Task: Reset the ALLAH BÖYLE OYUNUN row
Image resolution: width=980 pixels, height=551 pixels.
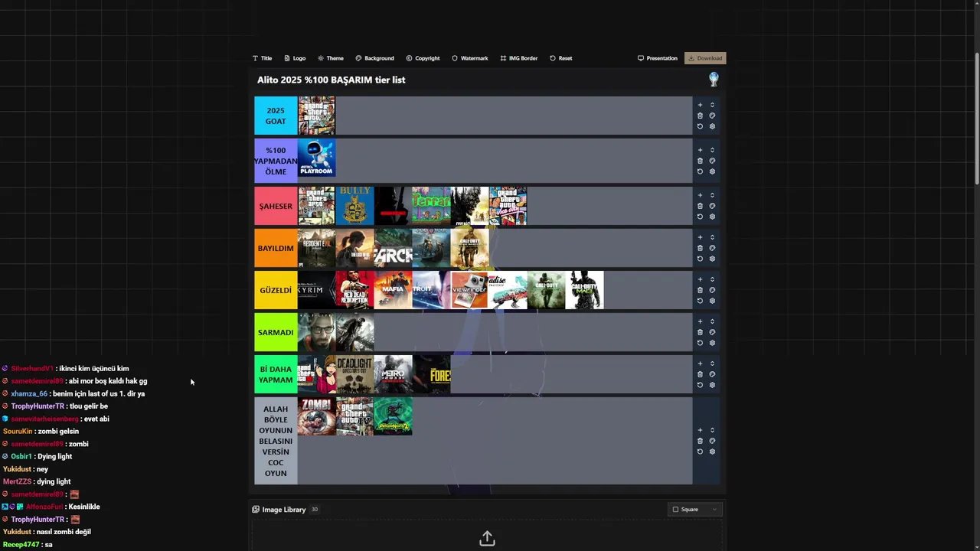Action: pos(700,452)
